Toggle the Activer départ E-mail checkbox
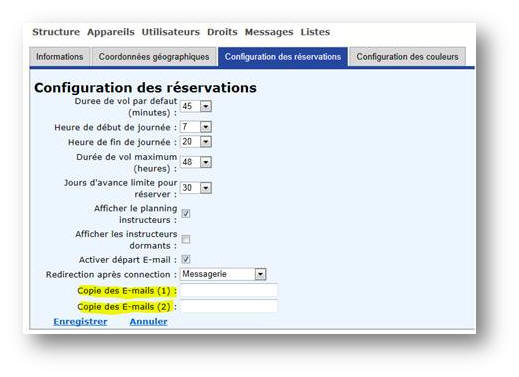The height and width of the screenshot is (377, 519). click(x=186, y=259)
